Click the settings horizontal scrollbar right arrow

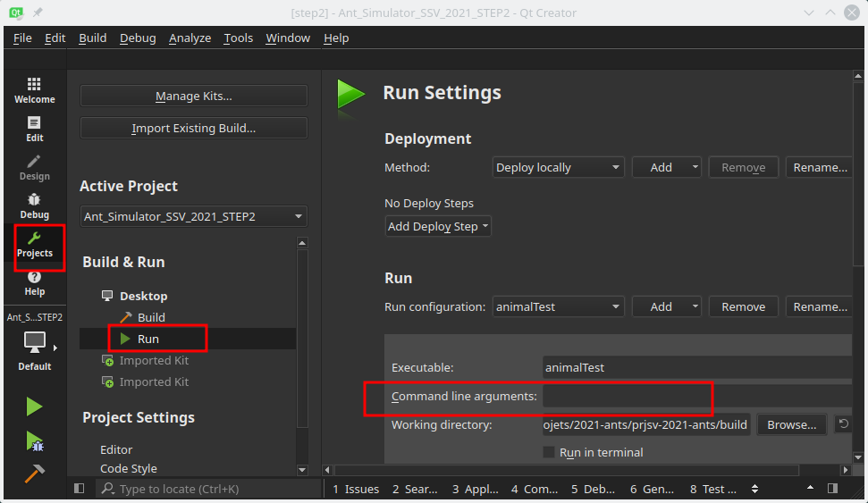[x=845, y=470]
